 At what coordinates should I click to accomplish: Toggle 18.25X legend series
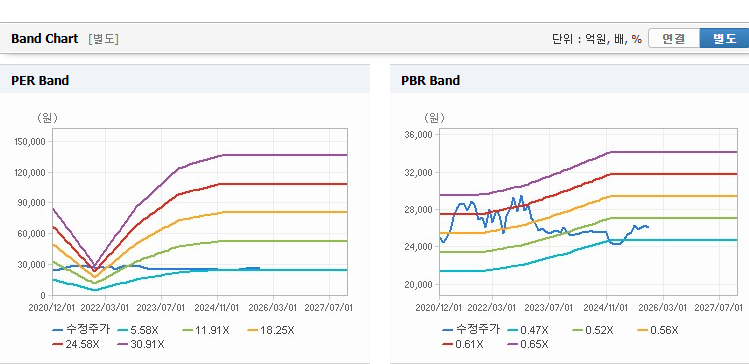tap(271, 330)
